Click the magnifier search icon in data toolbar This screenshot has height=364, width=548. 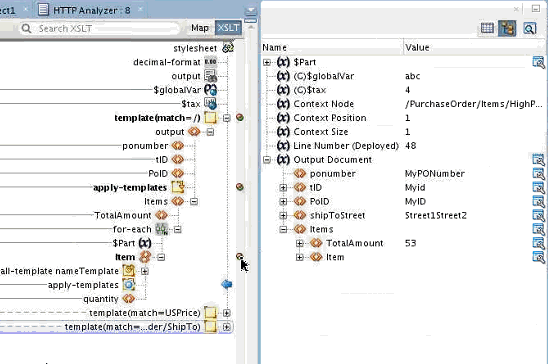pyautogui.click(x=529, y=28)
